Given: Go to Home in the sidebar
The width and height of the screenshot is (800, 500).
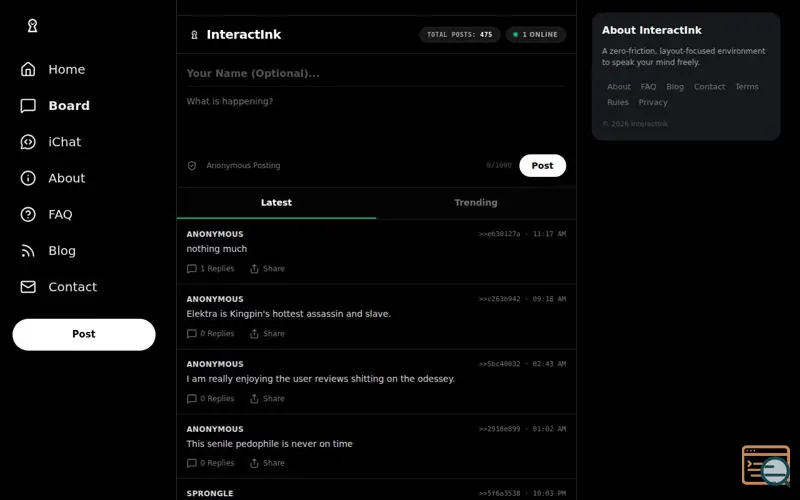Looking at the screenshot, I should [67, 69].
